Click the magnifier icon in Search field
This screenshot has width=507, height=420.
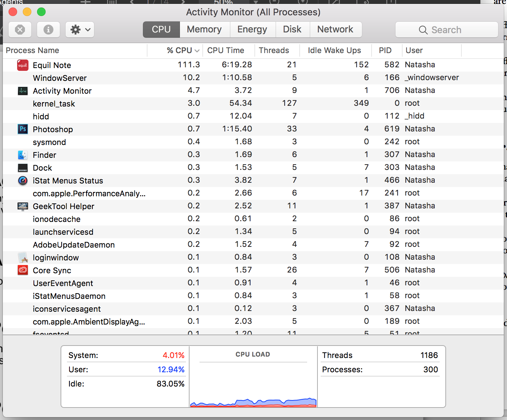[x=423, y=30]
